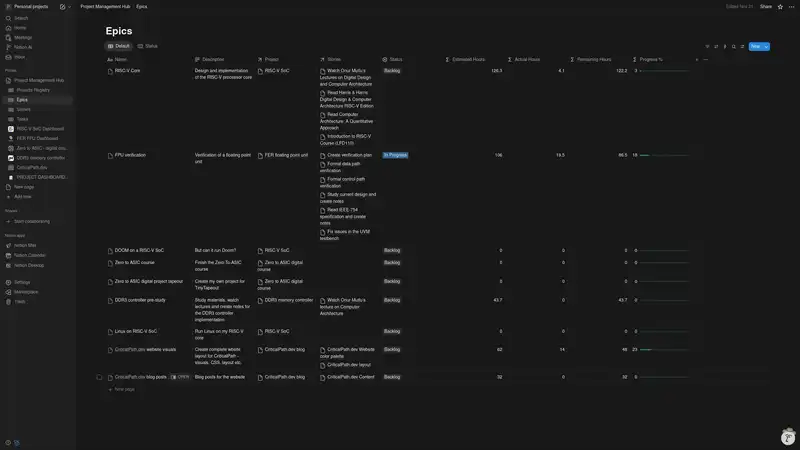Viewport: 800px width, 450px height.
Task: Open the Stories page in sidebar
Action: (23, 110)
